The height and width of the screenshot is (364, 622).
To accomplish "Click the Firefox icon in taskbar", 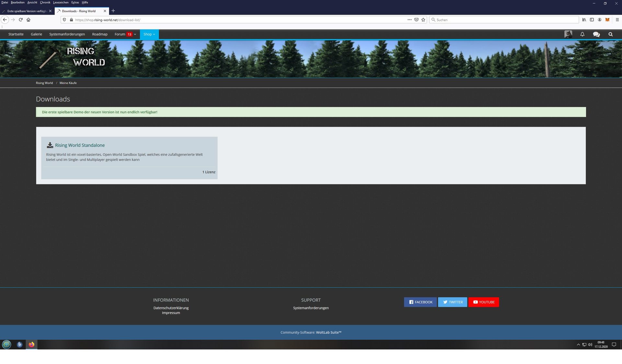I will 31,345.
